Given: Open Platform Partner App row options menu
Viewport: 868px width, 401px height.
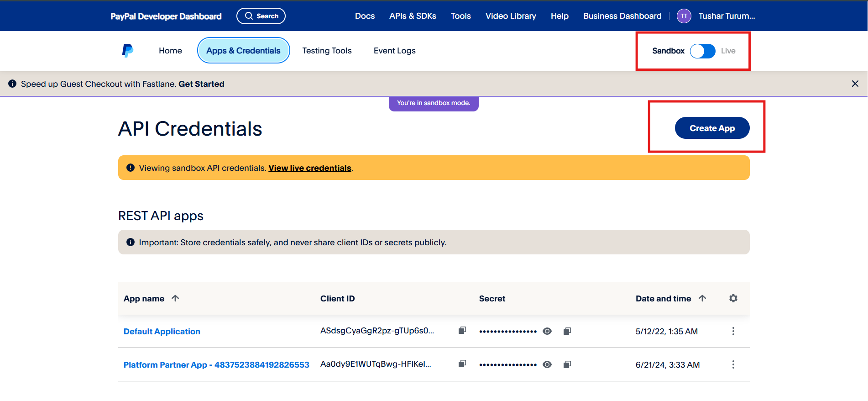Looking at the screenshot, I should pos(733,364).
